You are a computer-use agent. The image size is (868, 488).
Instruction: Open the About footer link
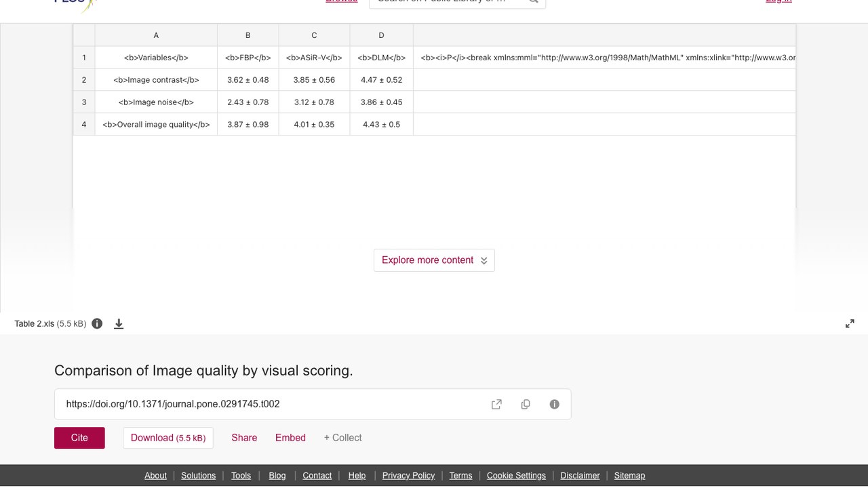coord(155,476)
